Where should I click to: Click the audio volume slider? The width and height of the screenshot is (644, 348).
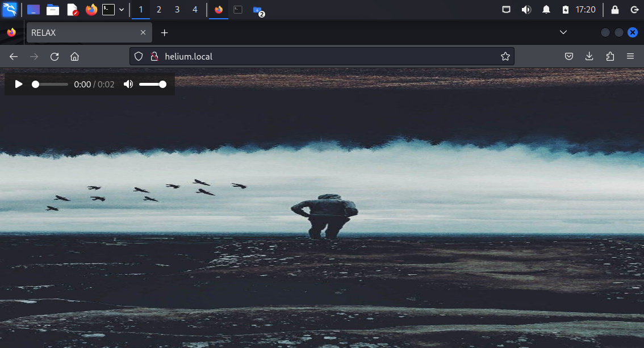(152, 84)
